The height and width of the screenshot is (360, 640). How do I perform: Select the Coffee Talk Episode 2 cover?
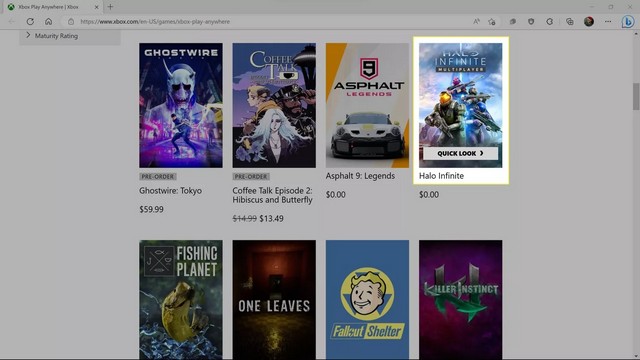point(274,105)
